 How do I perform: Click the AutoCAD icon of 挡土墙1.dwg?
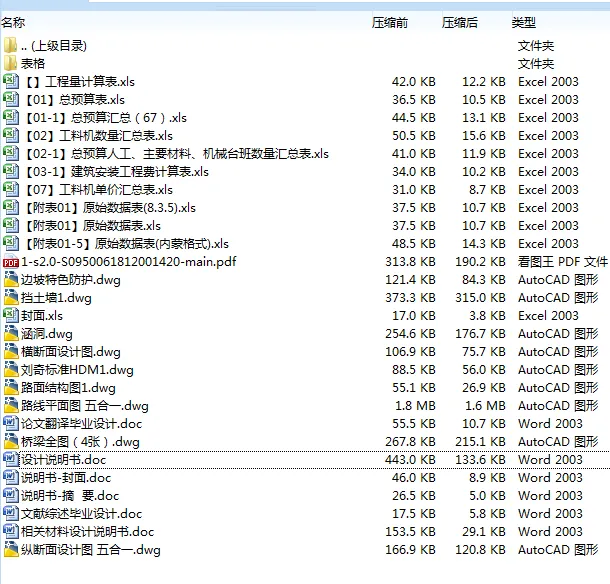tap(11, 297)
